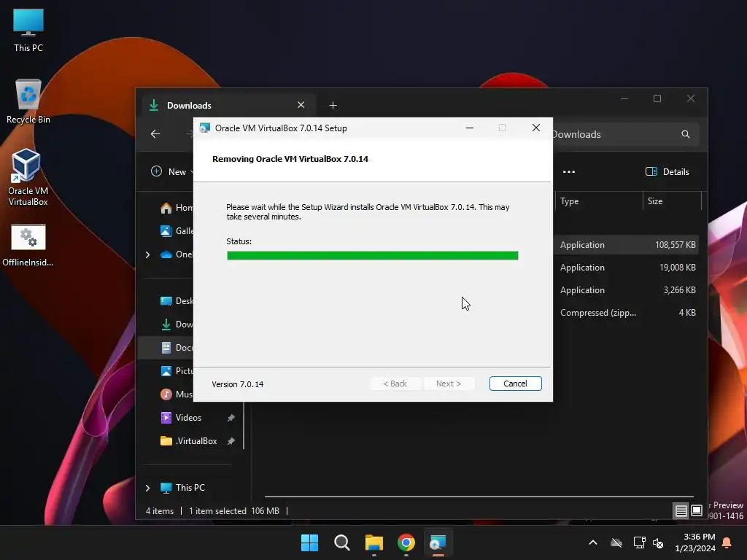Image resolution: width=747 pixels, height=560 pixels.
Task: Click the file list horizontal scrollbar
Action: pyautogui.click(x=479, y=497)
